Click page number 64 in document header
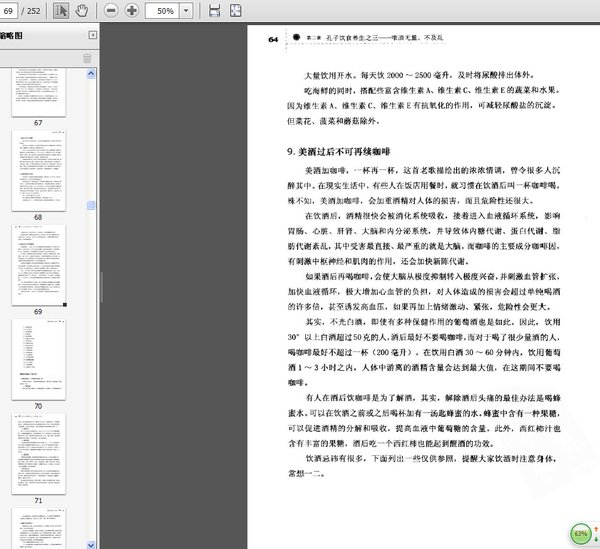The image size is (600, 549). (x=273, y=39)
